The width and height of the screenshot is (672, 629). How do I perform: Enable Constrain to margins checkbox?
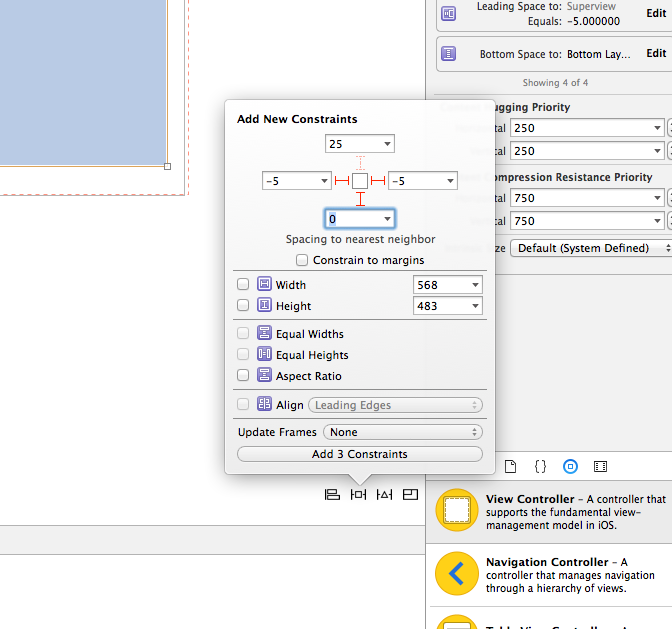(302, 260)
